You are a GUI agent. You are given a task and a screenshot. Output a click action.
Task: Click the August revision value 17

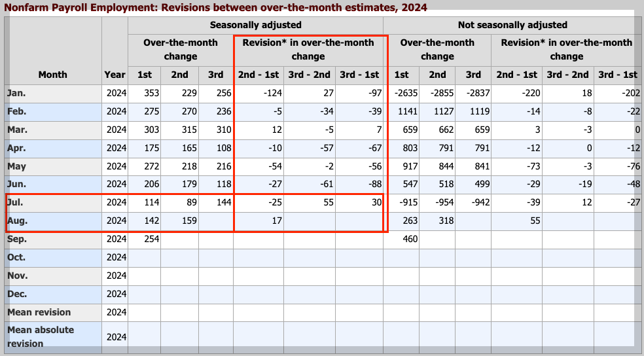click(277, 221)
